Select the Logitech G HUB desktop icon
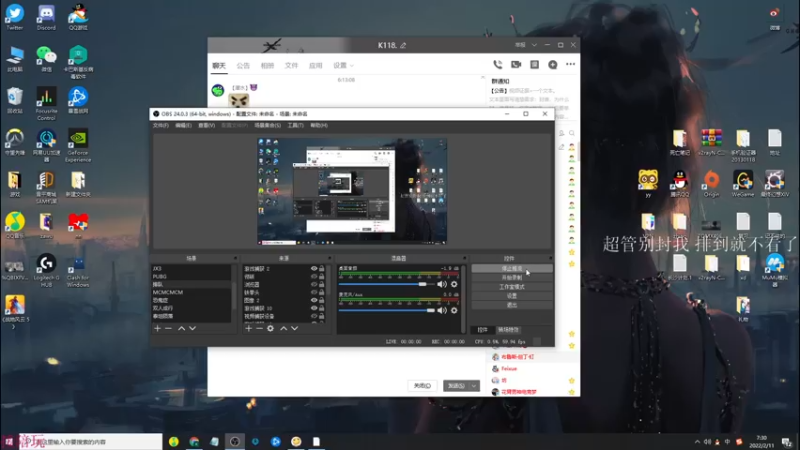Viewport: 800px width, 450px height. click(46, 271)
